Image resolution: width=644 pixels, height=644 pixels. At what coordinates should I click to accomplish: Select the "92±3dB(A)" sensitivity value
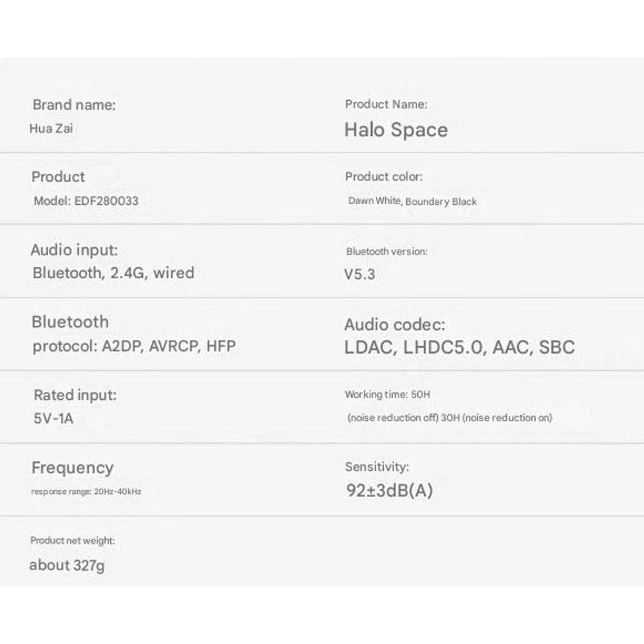pos(389,491)
